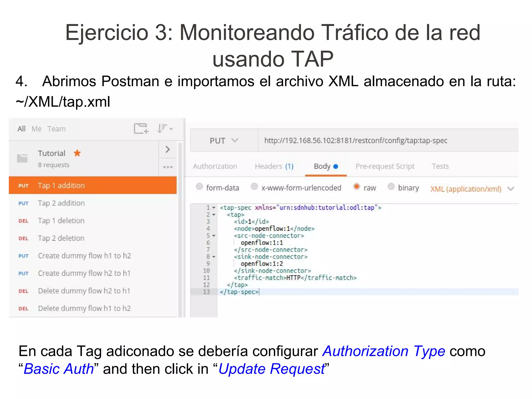
Task: Click the closing </tap-spec> line in editor
Action: click(x=239, y=292)
